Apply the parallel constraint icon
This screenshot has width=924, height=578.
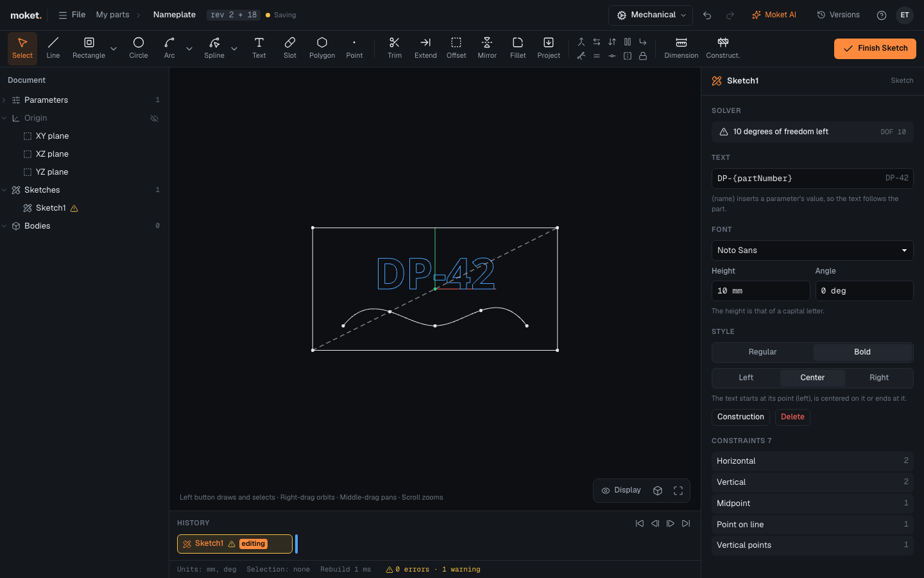(628, 42)
